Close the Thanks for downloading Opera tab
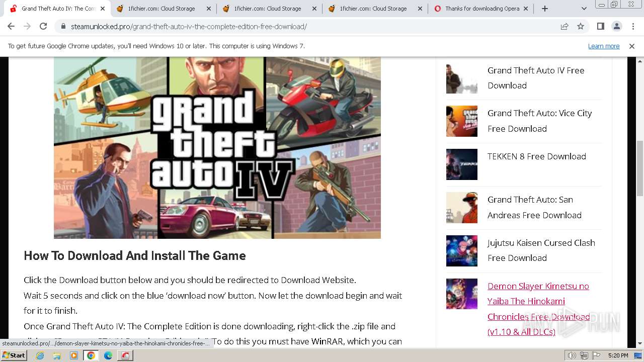Viewport: 644px width, 362px height. click(x=526, y=9)
